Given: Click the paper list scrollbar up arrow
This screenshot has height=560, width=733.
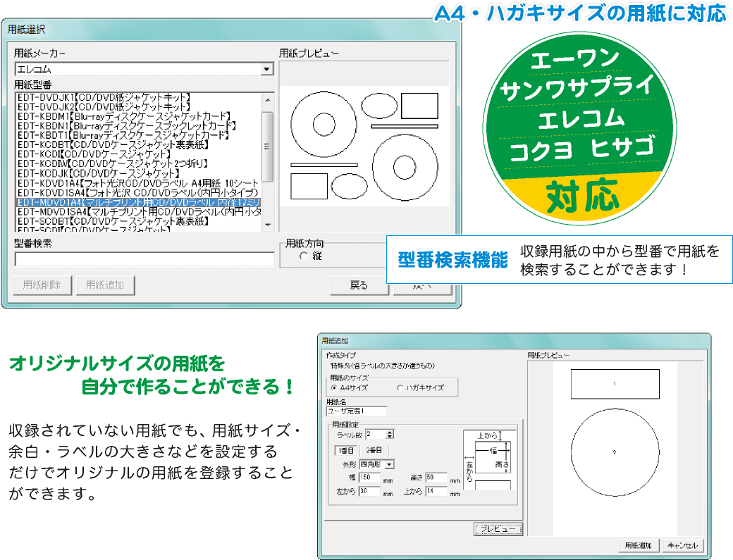Looking at the screenshot, I should [x=268, y=99].
